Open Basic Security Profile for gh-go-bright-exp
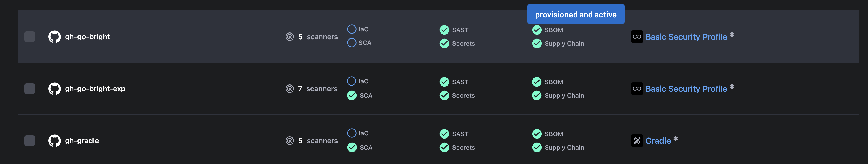The width and height of the screenshot is (868, 164). tap(686, 89)
